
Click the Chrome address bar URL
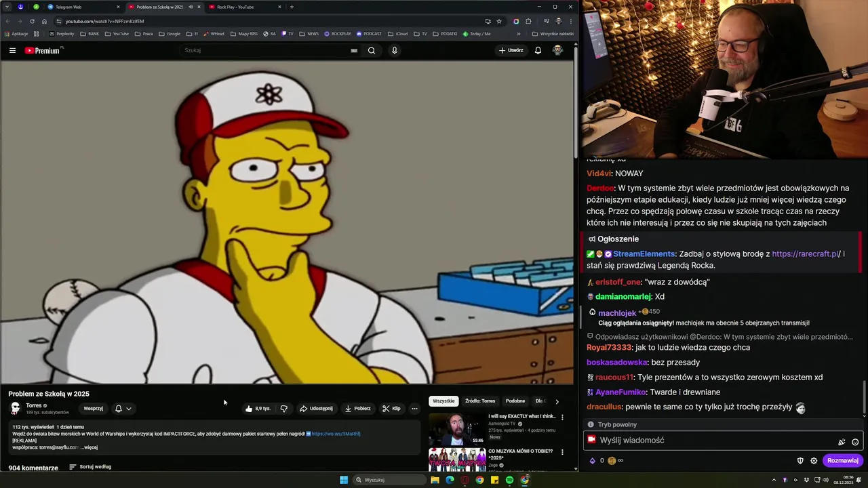coord(104,21)
